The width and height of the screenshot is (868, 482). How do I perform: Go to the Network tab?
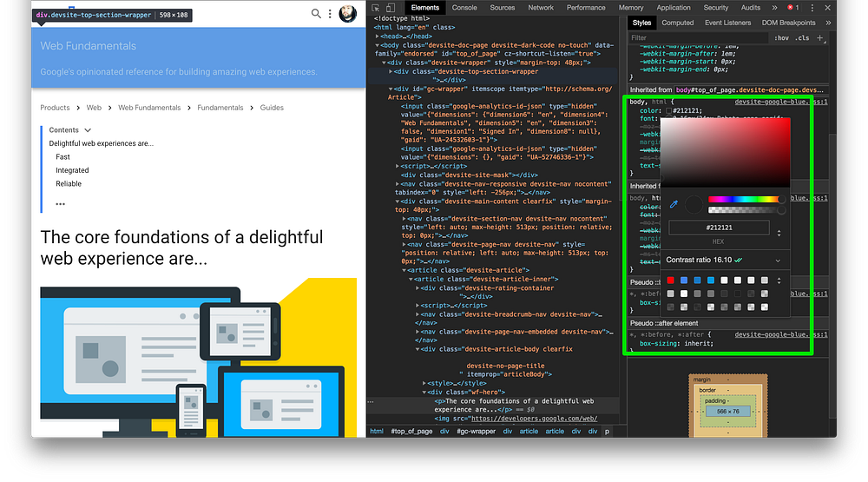(540, 8)
